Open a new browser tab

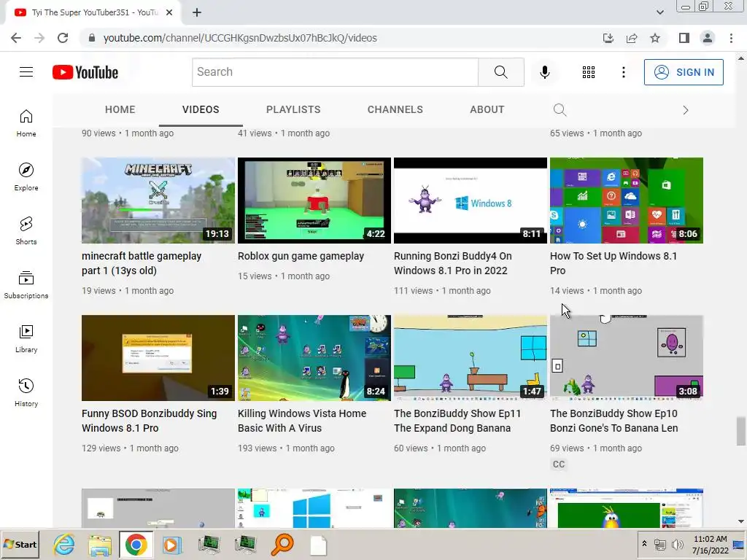coord(197,13)
